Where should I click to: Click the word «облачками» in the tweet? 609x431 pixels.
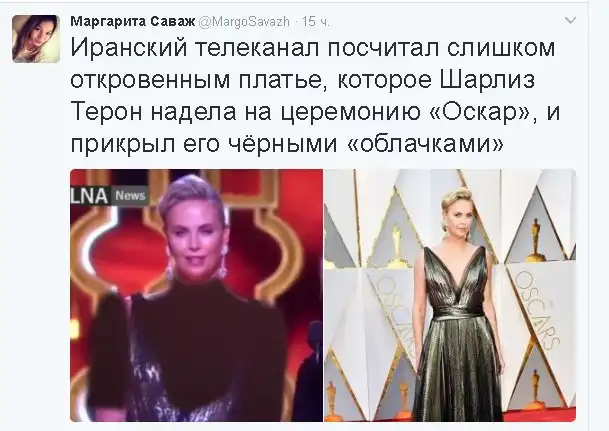pos(424,144)
